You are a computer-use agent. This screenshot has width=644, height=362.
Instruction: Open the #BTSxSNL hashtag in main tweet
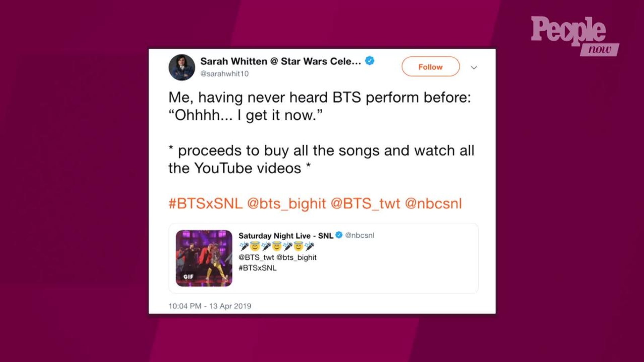[x=205, y=203]
